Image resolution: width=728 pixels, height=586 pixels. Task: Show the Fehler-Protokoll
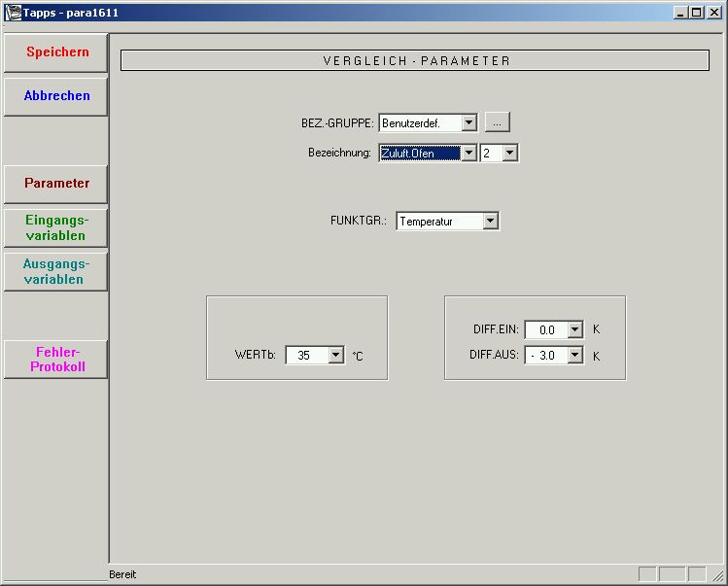click(56, 359)
